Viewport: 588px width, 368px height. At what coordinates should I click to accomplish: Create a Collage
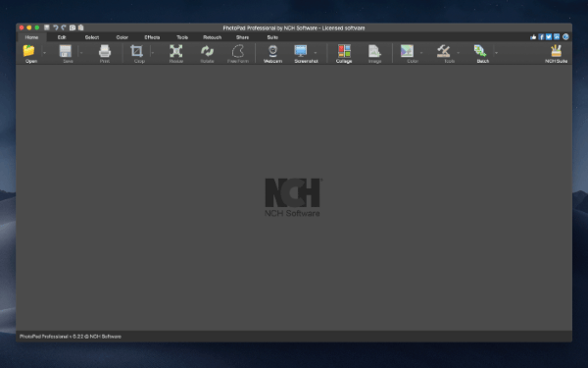pos(344,51)
